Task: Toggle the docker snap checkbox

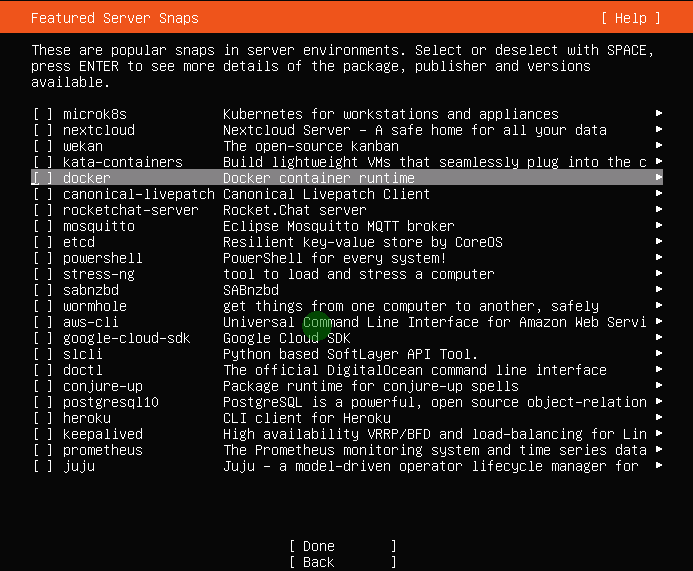Action: [43, 178]
